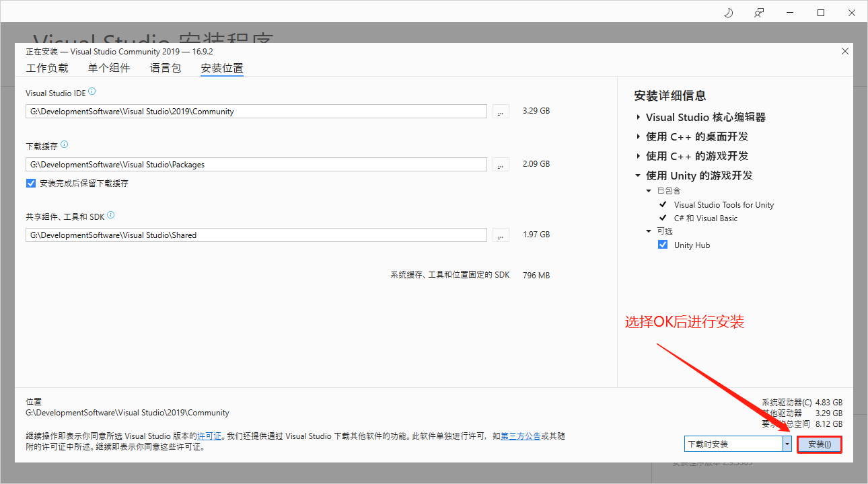Viewport: 868px width, 484px height.
Task: Open the 下载时安装 dropdown
Action: [787, 444]
